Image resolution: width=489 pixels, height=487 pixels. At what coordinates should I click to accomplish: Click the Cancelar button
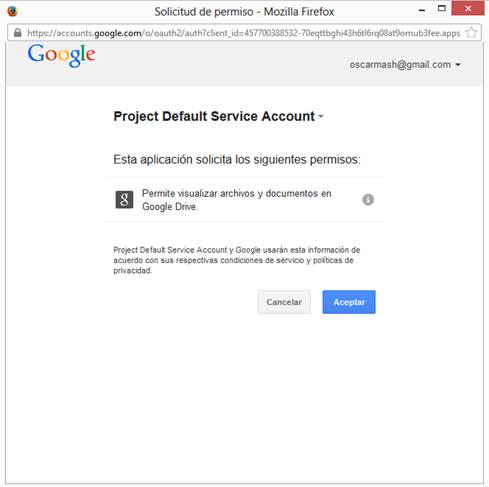point(284,302)
